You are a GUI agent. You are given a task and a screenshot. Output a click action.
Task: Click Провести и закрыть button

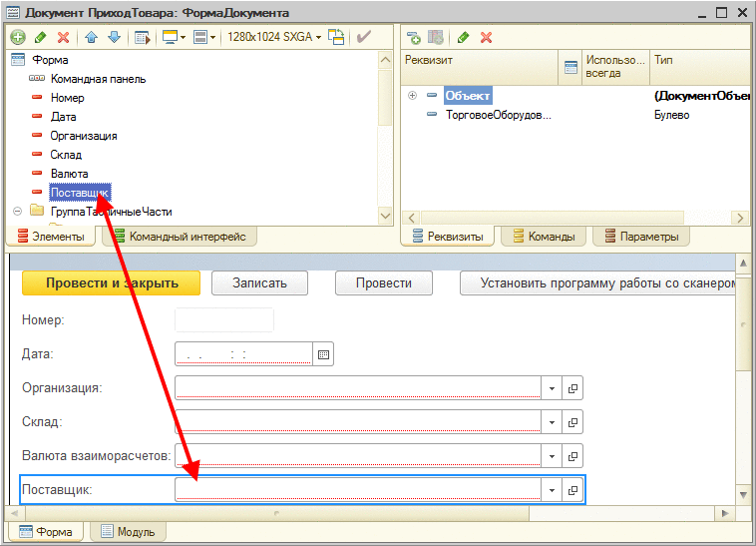tap(112, 282)
